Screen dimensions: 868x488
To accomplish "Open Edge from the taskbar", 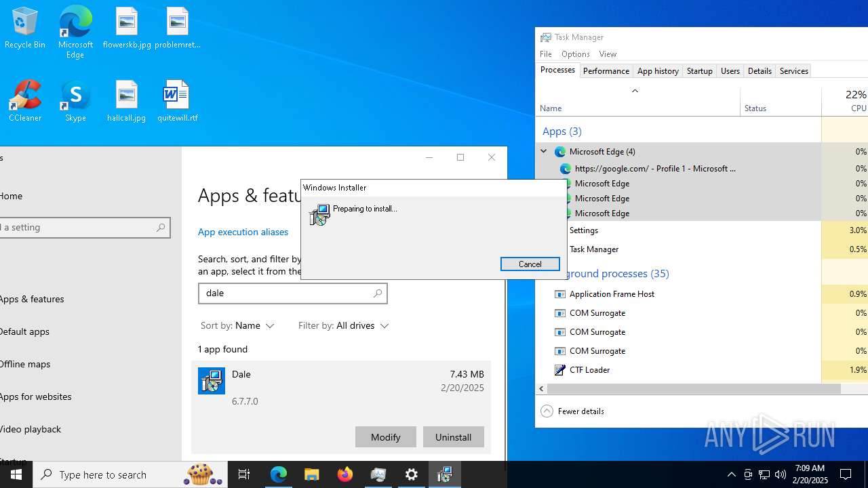I will pos(279,474).
